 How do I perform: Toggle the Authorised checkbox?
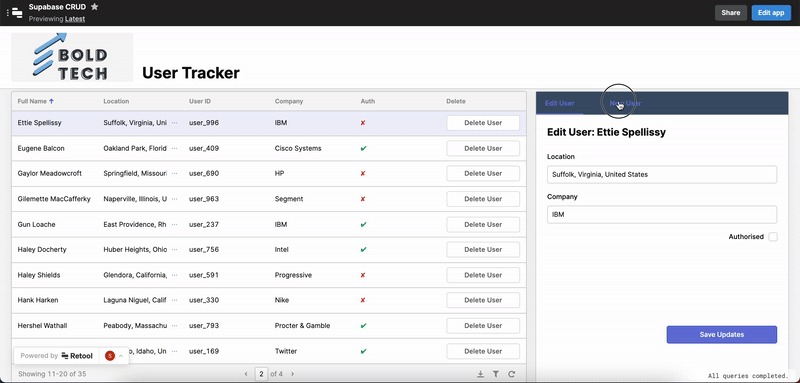[x=773, y=237]
